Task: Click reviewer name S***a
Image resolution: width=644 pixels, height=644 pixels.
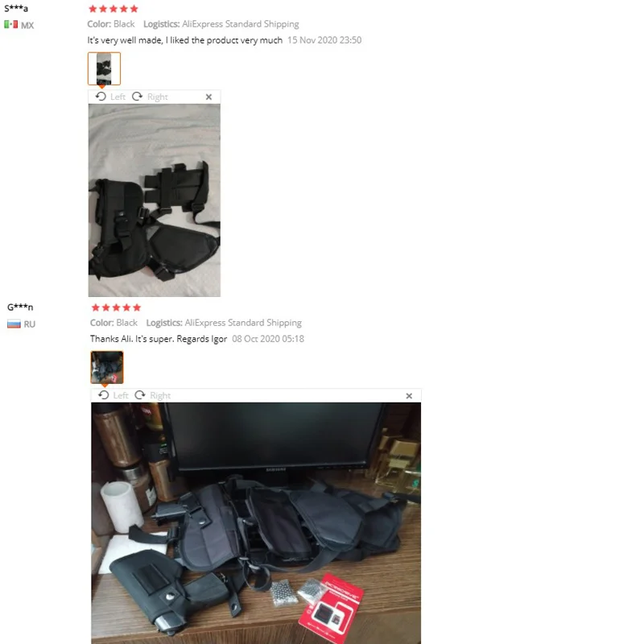Action: click(16, 8)
